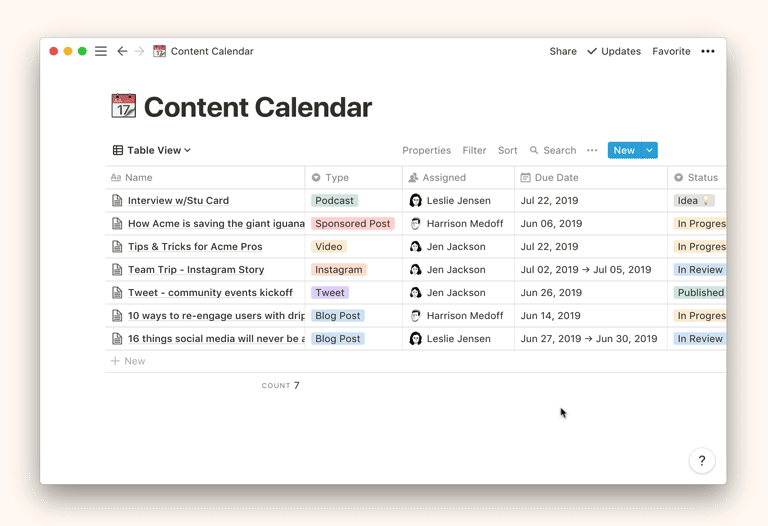Image resolution: width=768 pixels, height=526 pixels.
Task: Open the three-dot page menu in top bar
Action: click(708, 51)
